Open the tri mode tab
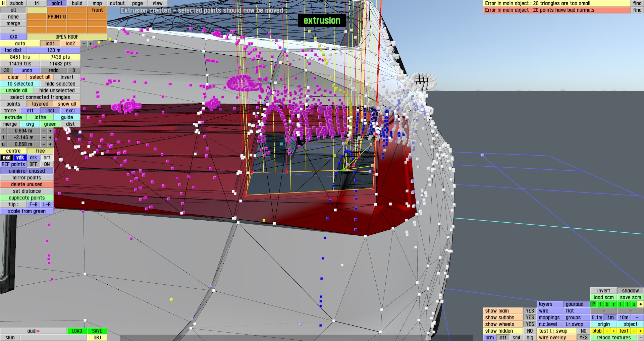 37,3
